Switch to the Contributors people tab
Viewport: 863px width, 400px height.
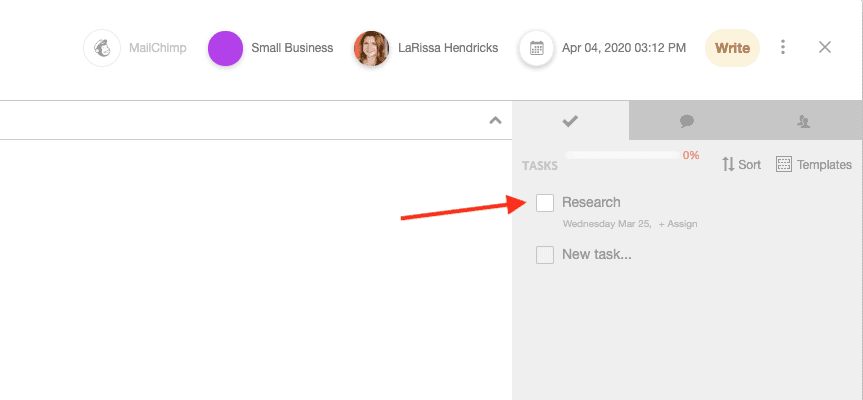[804, 121]
